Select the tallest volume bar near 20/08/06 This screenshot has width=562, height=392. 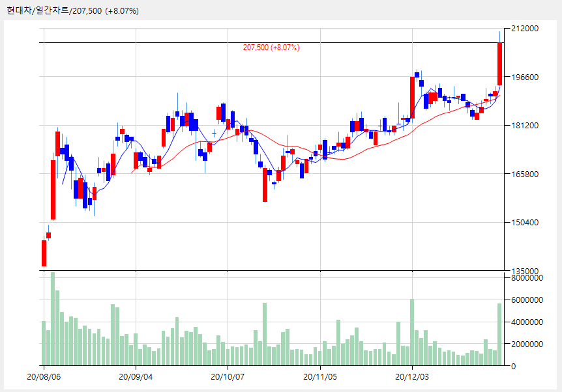(x=53, y=318)
